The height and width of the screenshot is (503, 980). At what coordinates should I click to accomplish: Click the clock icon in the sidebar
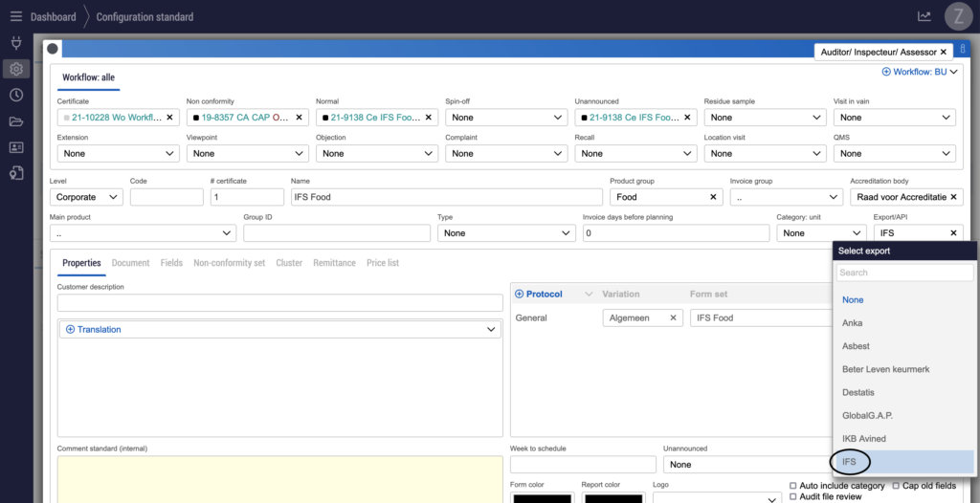point(15,95)
